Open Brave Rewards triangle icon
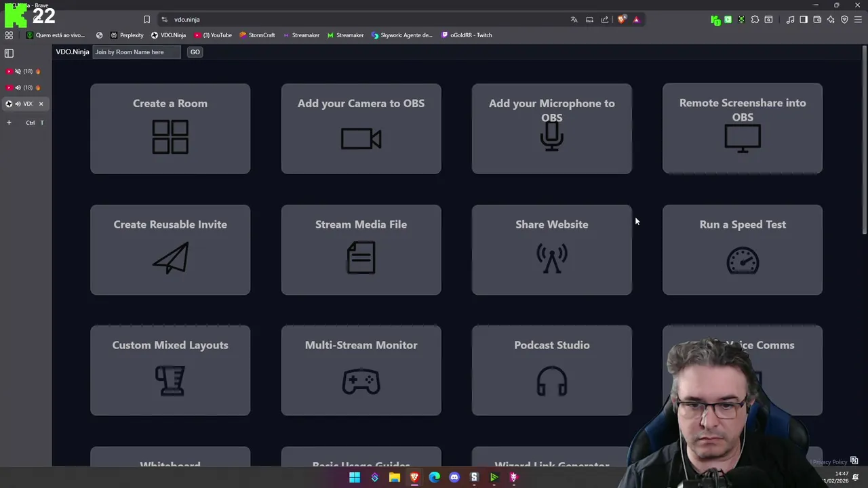This screenshot has height=488, width=868. pos(636,20)
